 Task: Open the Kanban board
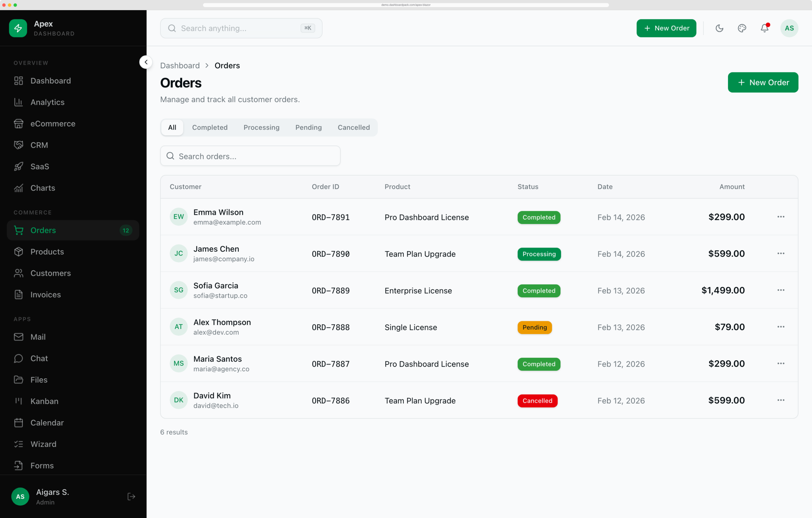click(x=73, y=401)
